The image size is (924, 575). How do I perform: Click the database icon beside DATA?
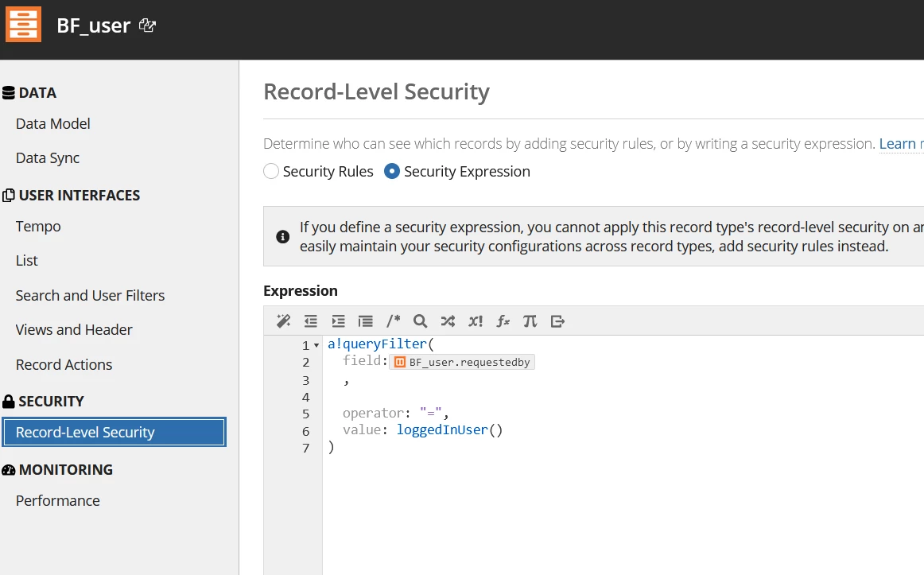[x=8, y=92]
